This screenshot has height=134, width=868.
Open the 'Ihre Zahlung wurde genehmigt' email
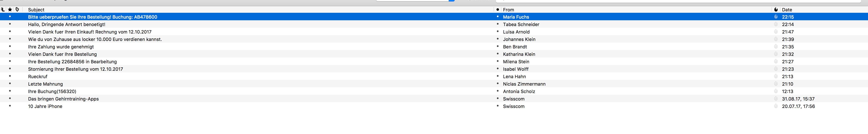click(x=61, y=47)
